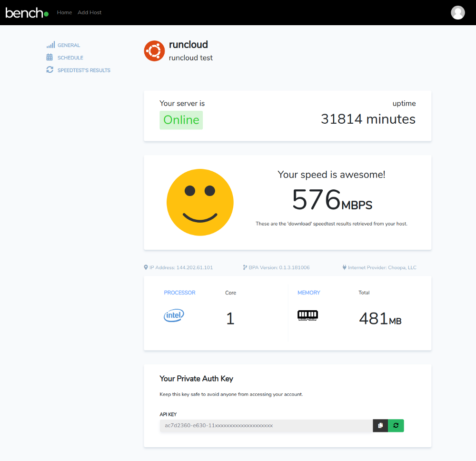The image size is (476, 461).
Task: Go to the Home page
Action: coord(64,12)
